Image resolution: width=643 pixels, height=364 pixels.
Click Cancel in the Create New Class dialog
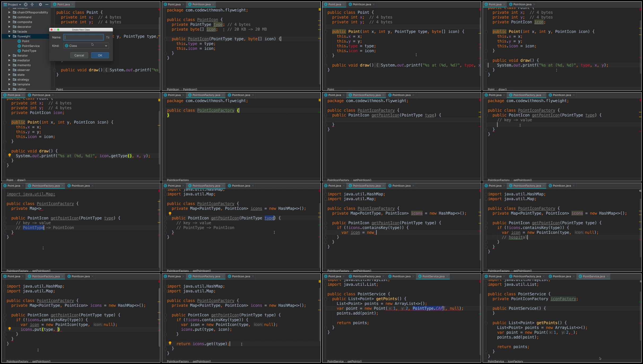[79, 55]
